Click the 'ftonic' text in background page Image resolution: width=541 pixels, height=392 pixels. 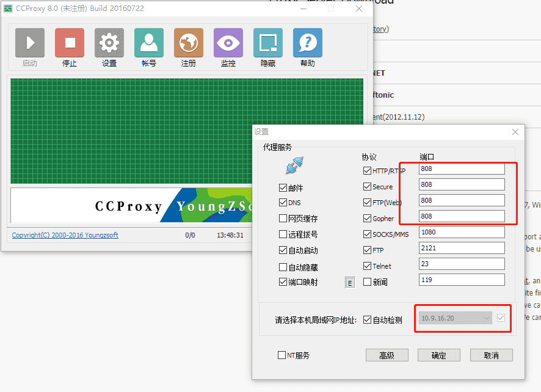pyautogui.click(x=383, y=95)
